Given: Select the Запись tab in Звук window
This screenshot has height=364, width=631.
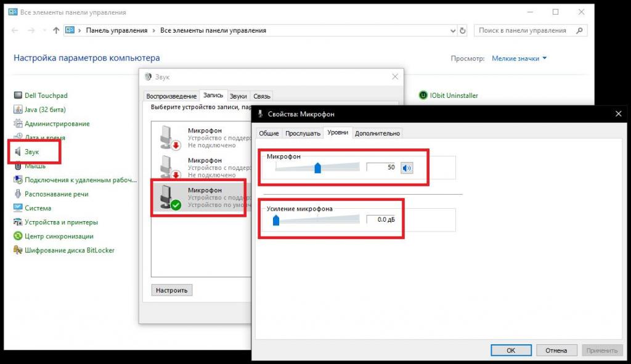Looking at the screenshot, I should (213, 95).
